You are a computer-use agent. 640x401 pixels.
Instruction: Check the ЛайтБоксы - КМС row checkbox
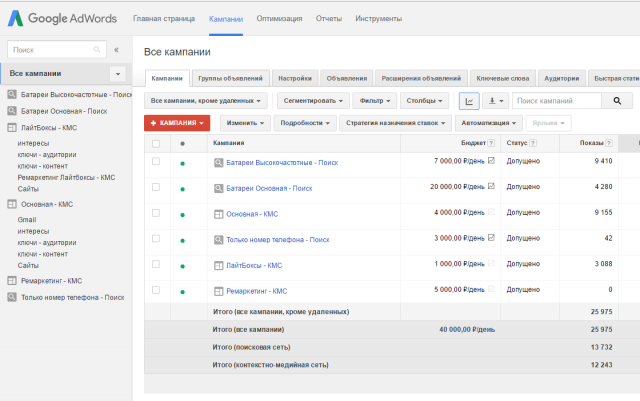[x=156, y=264]
